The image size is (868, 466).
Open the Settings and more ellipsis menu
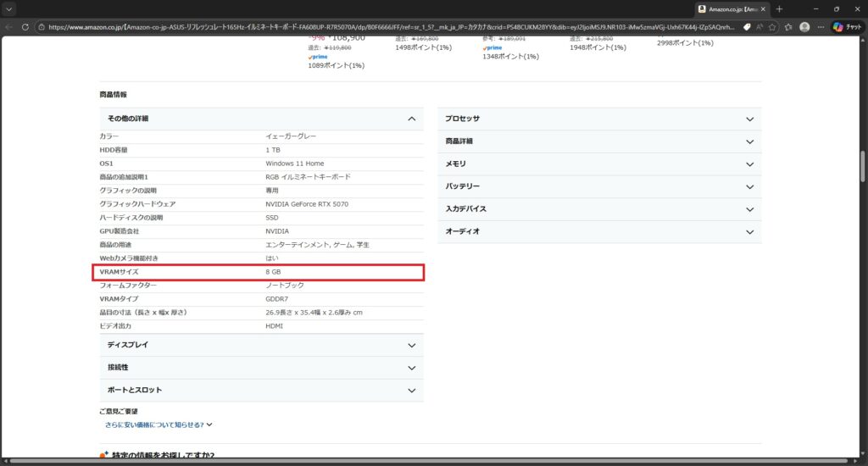[821, 26]
